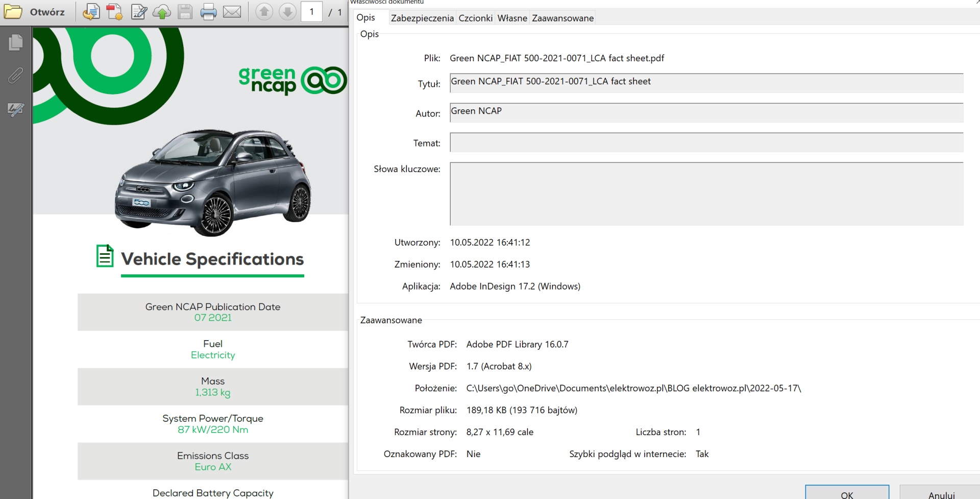Click the Vehicle Specifications heading in the PDF
980x499 pixels.
point(212,259)
